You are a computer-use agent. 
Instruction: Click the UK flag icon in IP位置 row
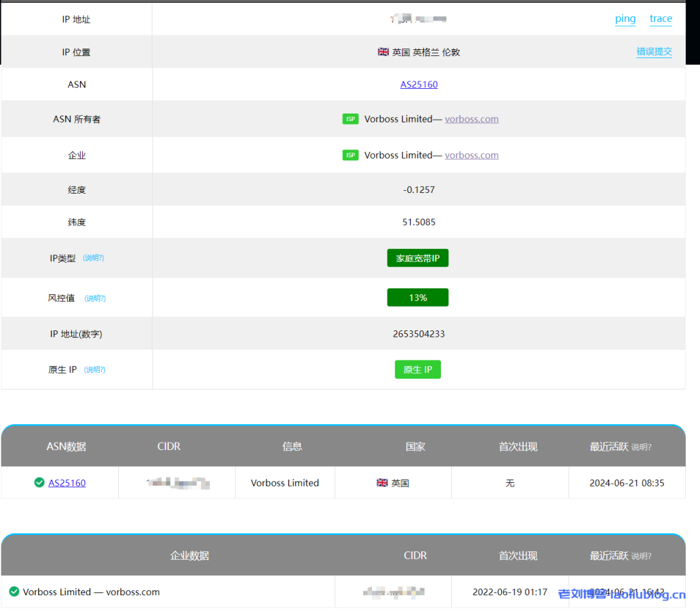point(383,51)
